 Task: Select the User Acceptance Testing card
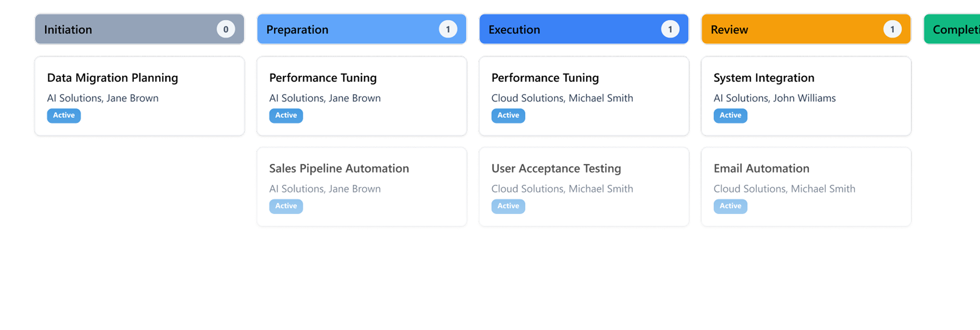[583, 187]
